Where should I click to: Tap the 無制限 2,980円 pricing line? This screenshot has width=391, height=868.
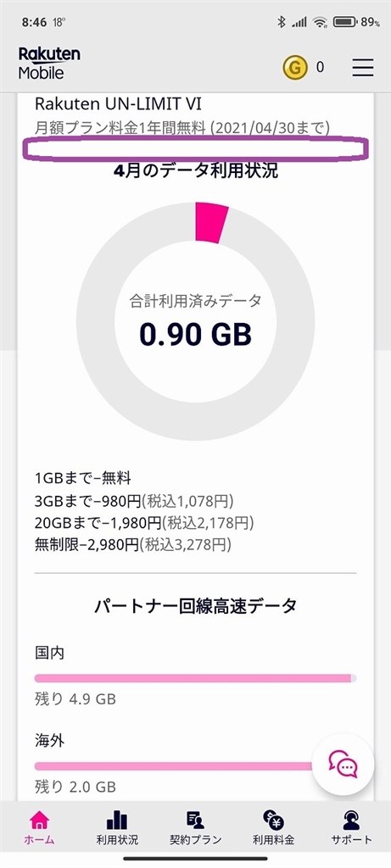(x=133, y=545)
